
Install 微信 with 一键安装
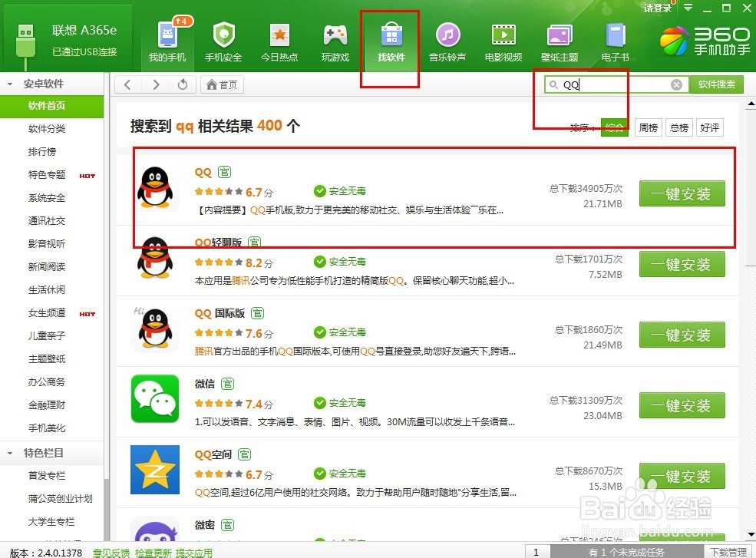tap(682, 405)
